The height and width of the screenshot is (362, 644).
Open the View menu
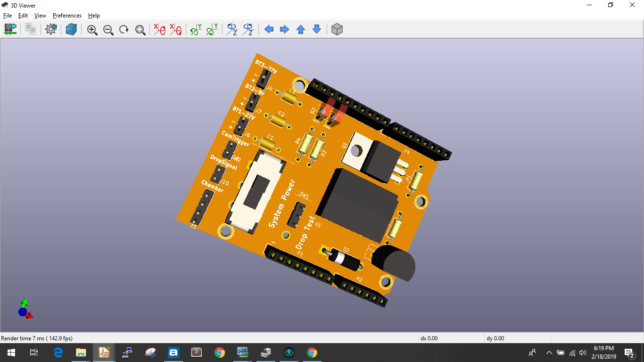(40, 16)
